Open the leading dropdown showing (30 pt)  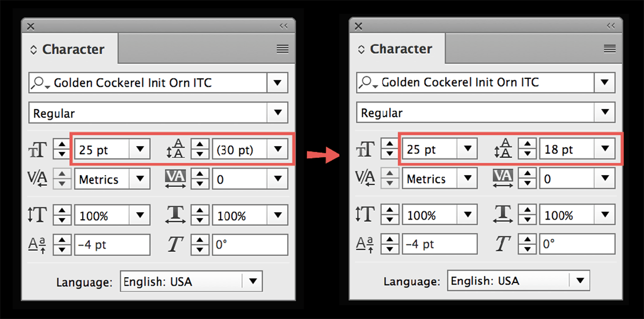pyautogui.click(x=277, y=149)
